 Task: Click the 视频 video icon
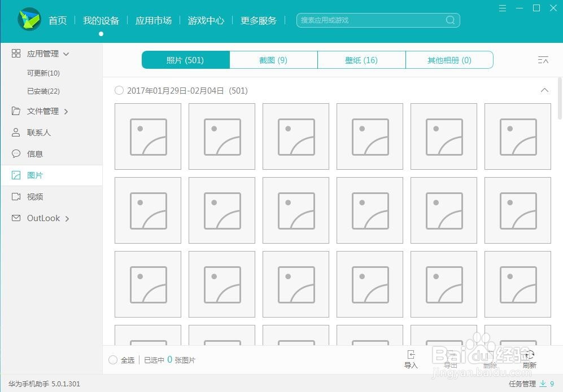pyautogui.click(x=16, y=196)
